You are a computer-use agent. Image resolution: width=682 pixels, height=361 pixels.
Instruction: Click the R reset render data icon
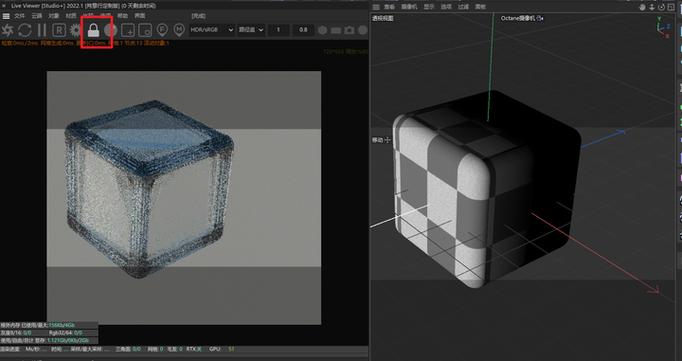[x=59, y=30]
